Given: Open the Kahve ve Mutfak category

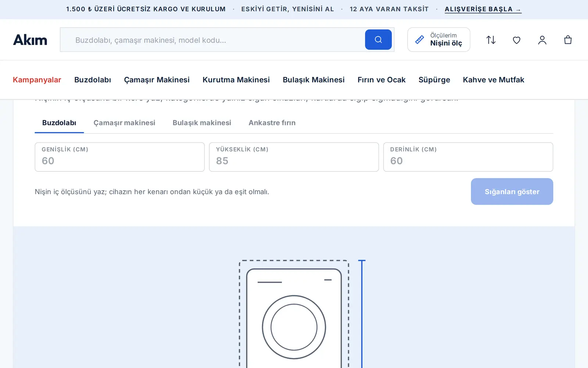Looking at the screenshot, I should point(494,80).
